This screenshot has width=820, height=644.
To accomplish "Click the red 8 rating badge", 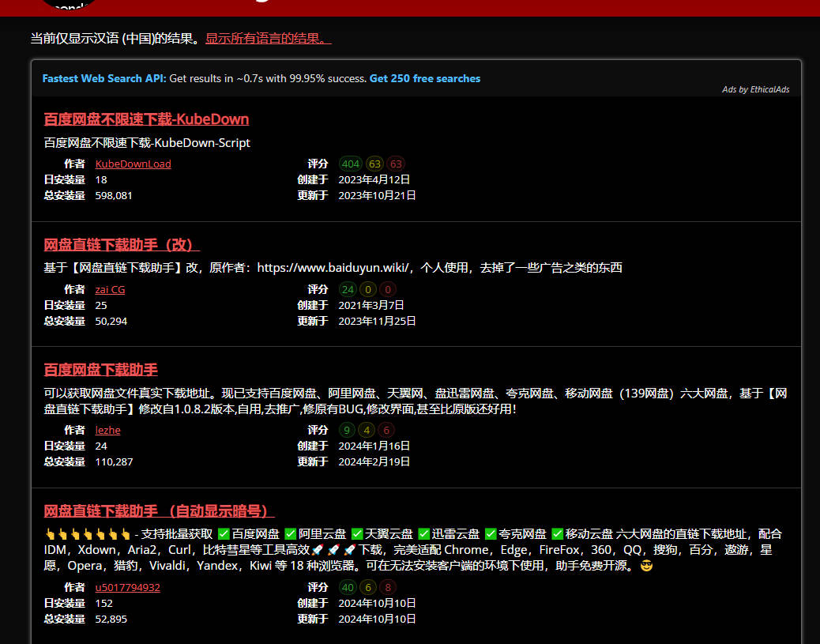I will point(388,587).
